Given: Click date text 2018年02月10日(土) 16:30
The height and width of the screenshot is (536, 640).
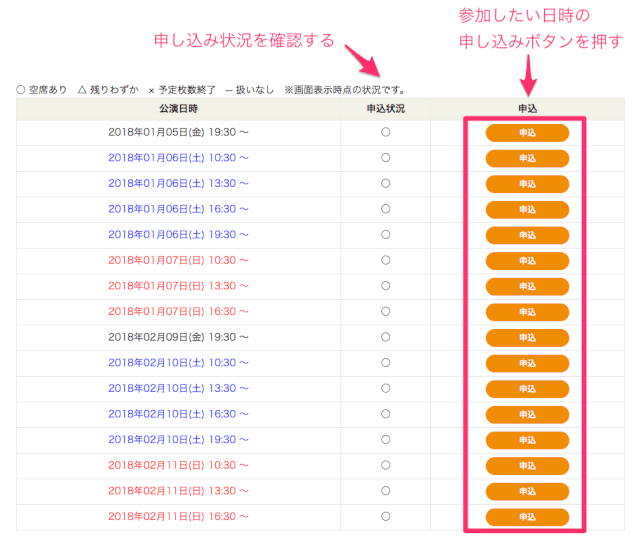Looking at the screenshot, I should (178, 414).
